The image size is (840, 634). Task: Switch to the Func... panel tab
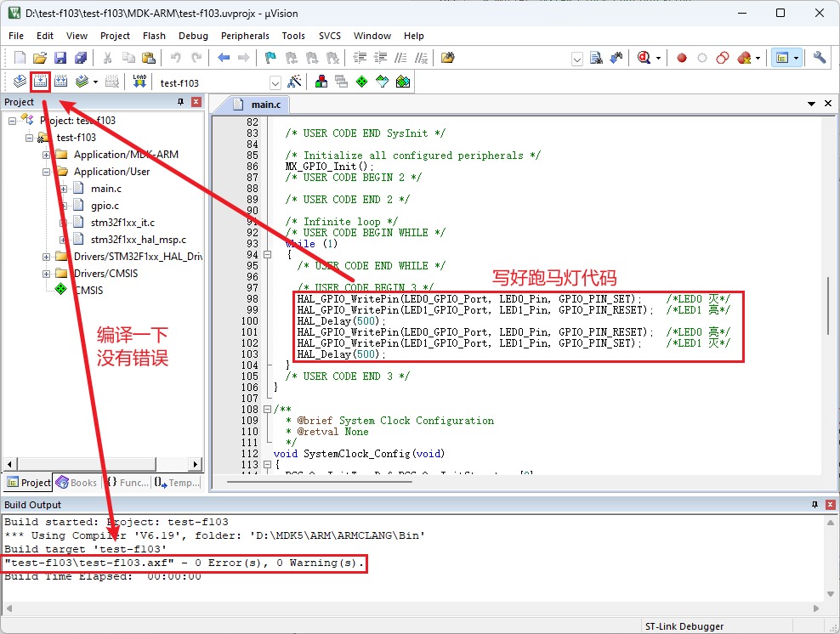click(128, 483)
